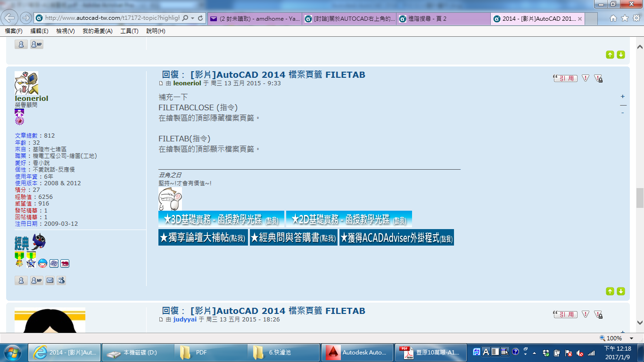
Task: Open 3D基礎實務 函授教學光碟 banner
Action: coord(221,219)
